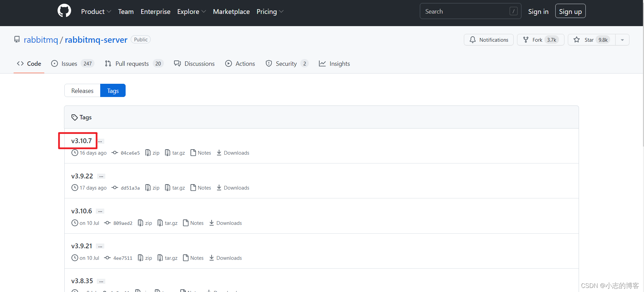Open commit 04ce6e5
Screen dimensions: 644x292
point(126,153)
